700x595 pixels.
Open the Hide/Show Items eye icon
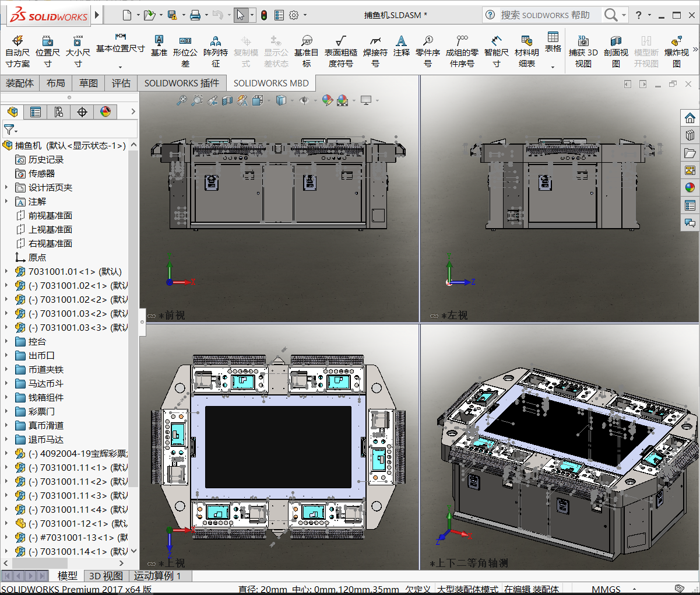tap(304, 100)
